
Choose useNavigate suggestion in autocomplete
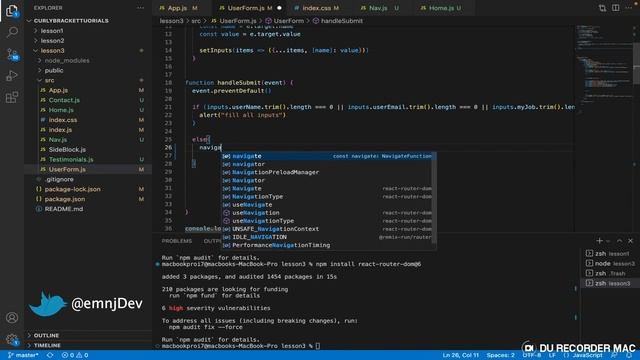(327, 204)
